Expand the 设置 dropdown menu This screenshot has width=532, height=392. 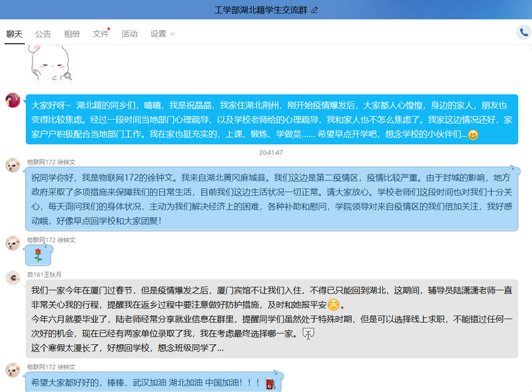(x=162, y=34)
